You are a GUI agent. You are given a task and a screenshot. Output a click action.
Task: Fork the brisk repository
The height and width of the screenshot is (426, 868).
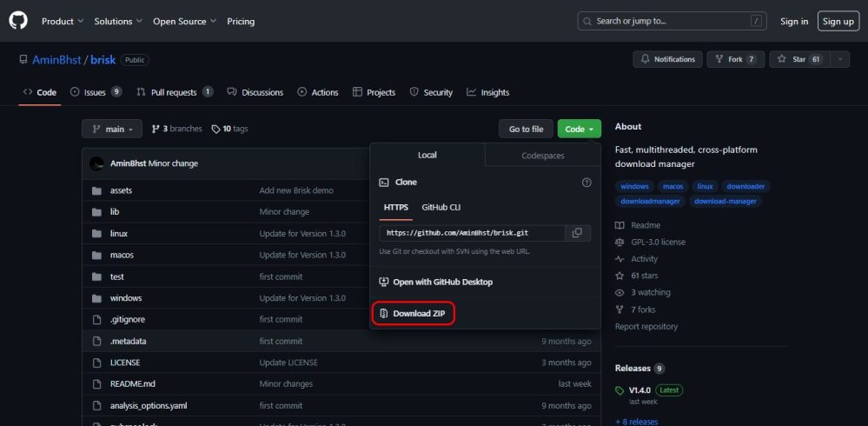point(735,59)
